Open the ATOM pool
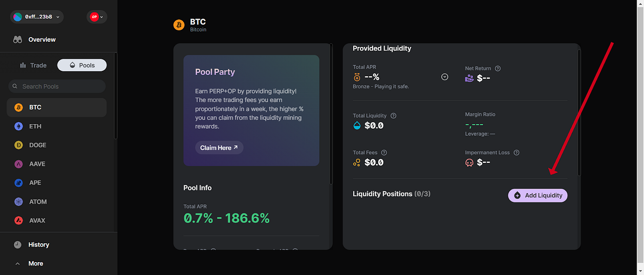The image size is (644, 275). tap(39, 201)
